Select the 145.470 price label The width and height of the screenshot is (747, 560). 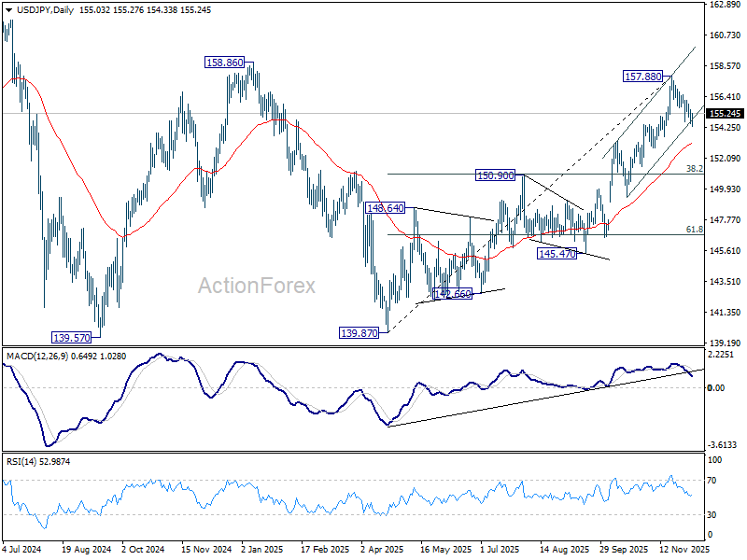(x=557, y=254)
